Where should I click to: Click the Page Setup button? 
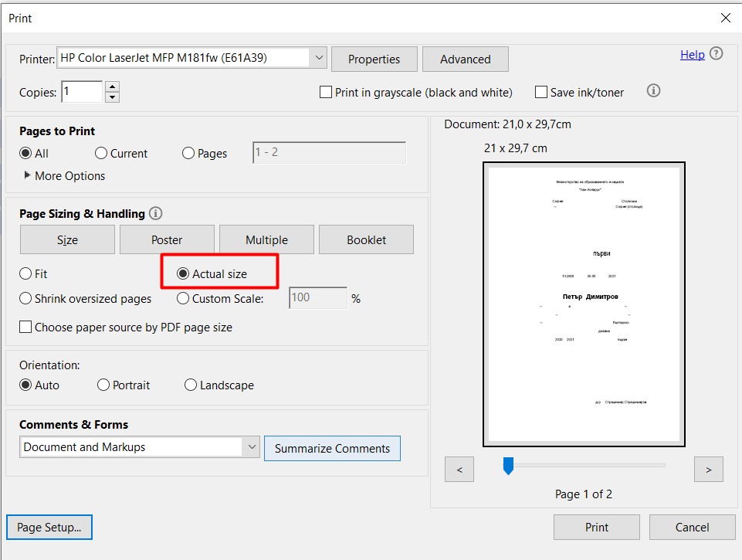(x=49, y=528)
